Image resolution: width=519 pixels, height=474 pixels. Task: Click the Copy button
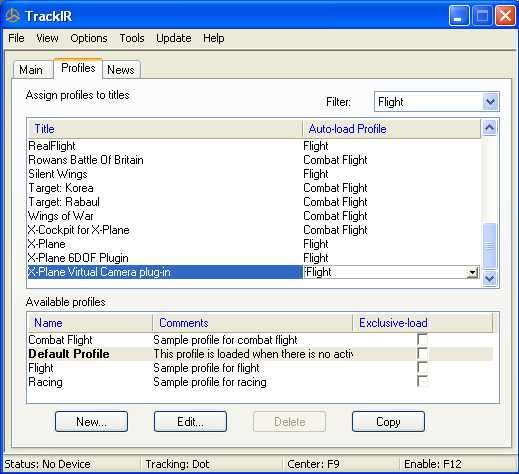coord(388,422)
